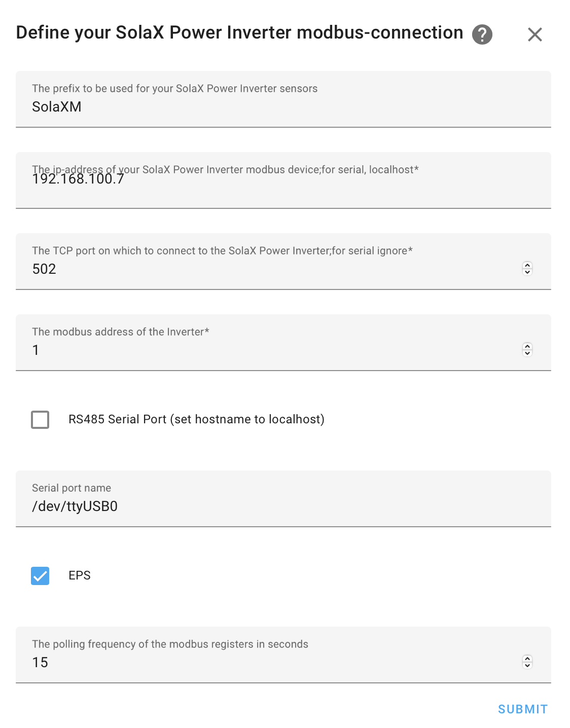570x728 pixels.
Task: Select the 192.168.100.7 ip-address field
Action: [x=283, y=180]
